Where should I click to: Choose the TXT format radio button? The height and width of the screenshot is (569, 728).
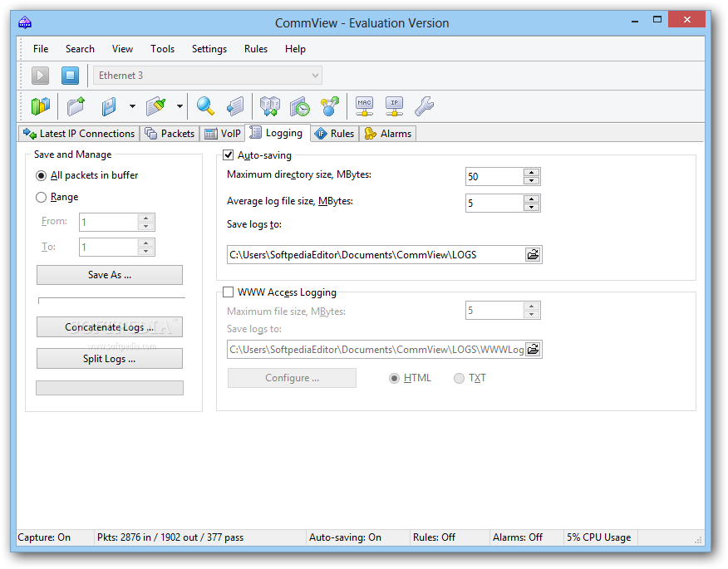pyautogui.click(x=459, y=378)
